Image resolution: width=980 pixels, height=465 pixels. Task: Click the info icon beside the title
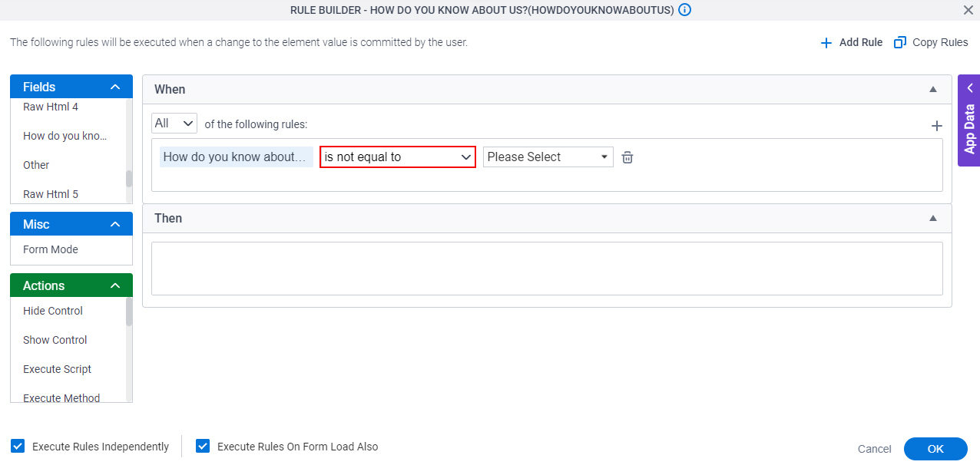685,10
